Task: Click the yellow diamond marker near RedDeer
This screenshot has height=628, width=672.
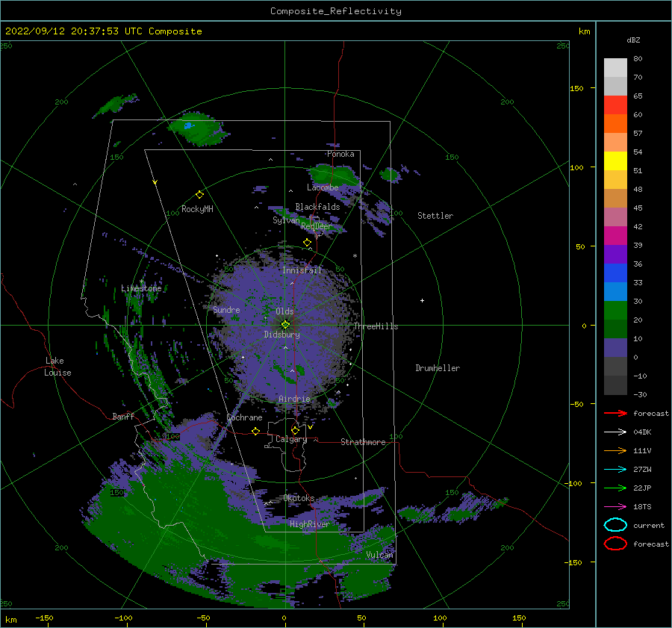Action: coord(307,243)
